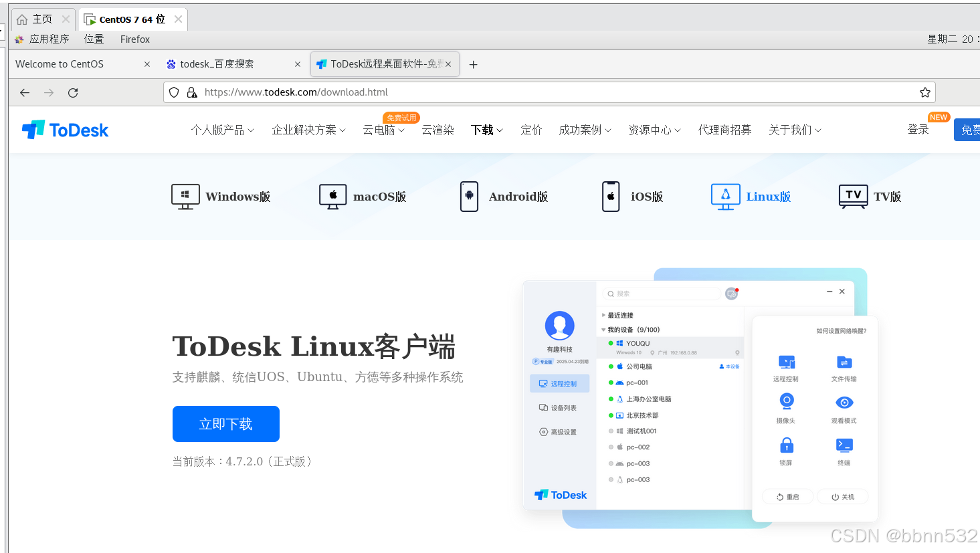The image size is (980, 553).
Task: Open the Firefox menu in the top panel
Action: (x=134, y=39)
